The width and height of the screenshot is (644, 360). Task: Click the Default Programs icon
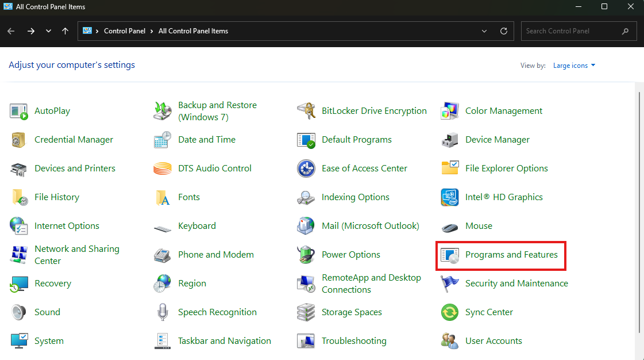point(306,140)
